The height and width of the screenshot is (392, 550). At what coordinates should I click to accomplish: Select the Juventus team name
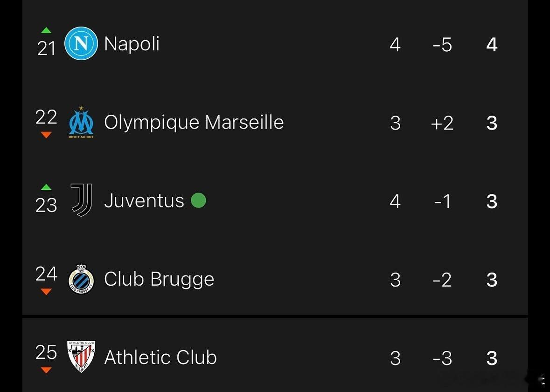point(144,201)
